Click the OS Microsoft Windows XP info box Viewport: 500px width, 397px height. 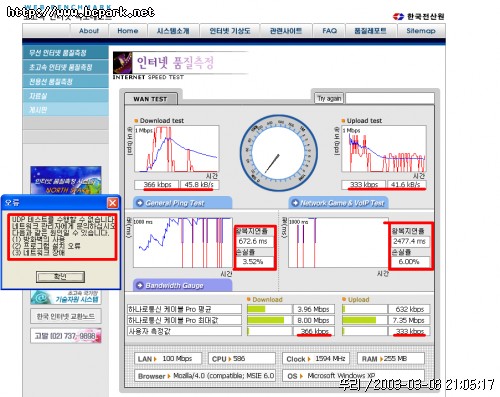(354, 376)
